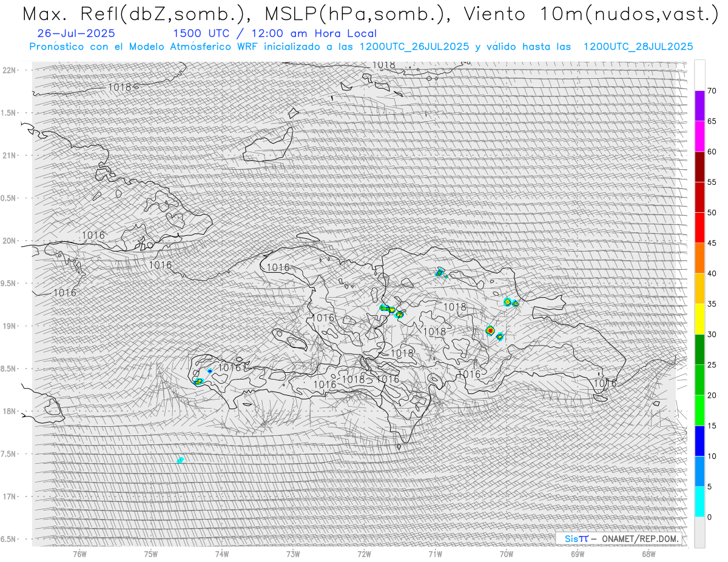Click the dark blue 10-15 dBZ swatch
728x562 pixels.
[699, 441]
